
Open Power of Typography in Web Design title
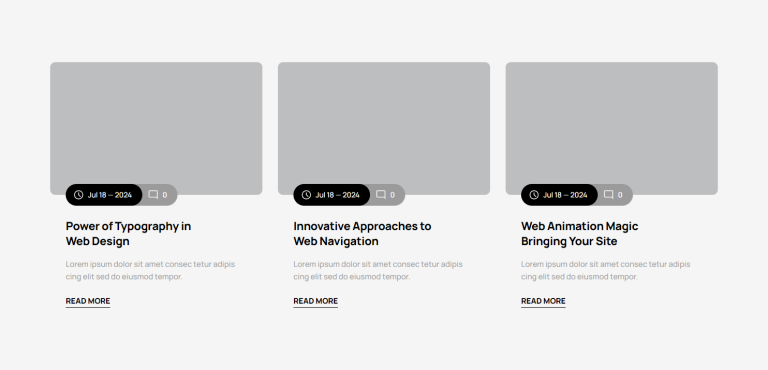(128, 234)
